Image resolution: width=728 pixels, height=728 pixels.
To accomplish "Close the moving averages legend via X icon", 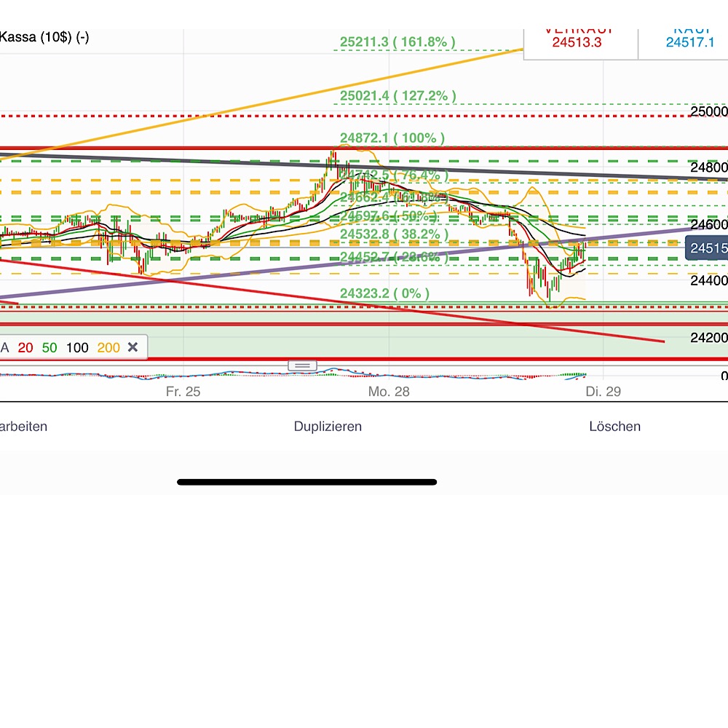I will (134, 348).
